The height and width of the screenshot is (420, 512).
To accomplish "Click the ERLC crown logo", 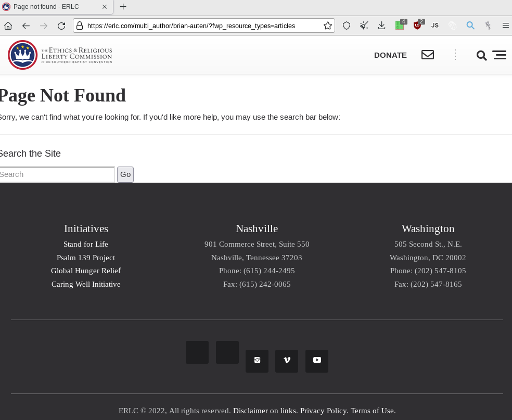I will coord(23,55).
